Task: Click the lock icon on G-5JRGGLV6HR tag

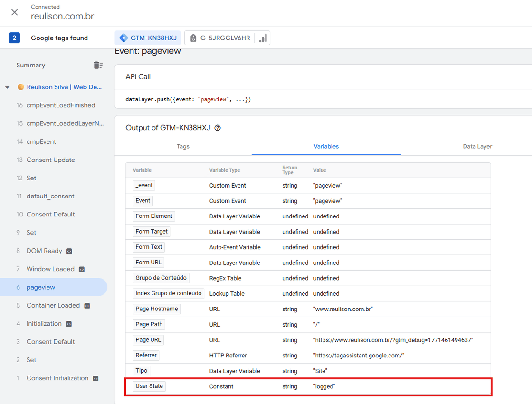Action: click(x=193, y=38)
